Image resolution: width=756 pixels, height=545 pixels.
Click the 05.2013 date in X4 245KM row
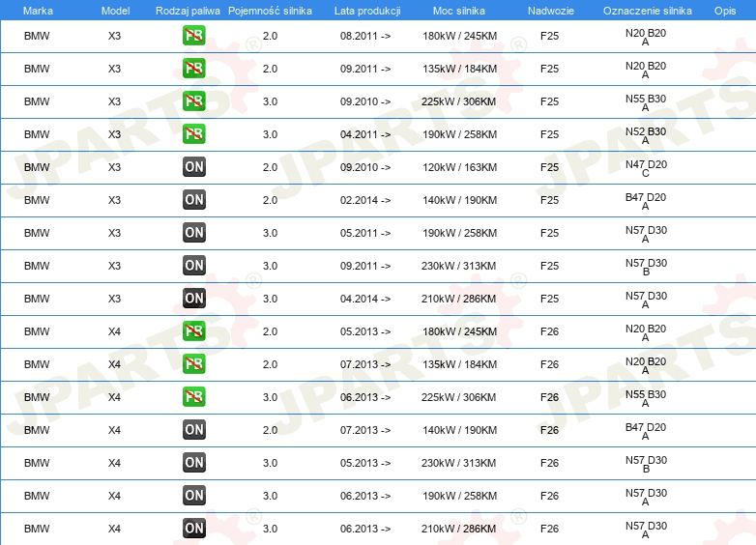(365, 331)
